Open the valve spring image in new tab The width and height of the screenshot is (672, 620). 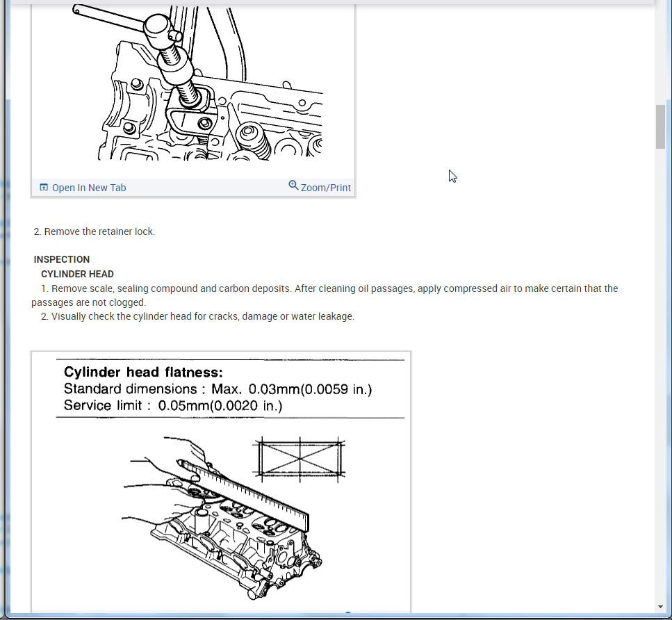[x=83, y=188]
